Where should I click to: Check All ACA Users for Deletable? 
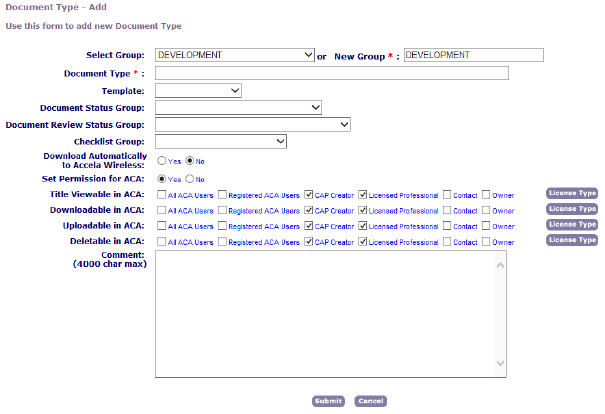[162, 242]
